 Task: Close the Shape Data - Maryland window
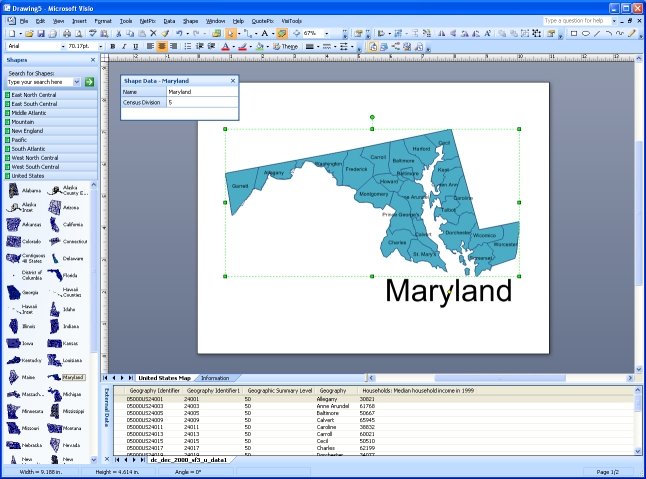click(x=233, y=81)
